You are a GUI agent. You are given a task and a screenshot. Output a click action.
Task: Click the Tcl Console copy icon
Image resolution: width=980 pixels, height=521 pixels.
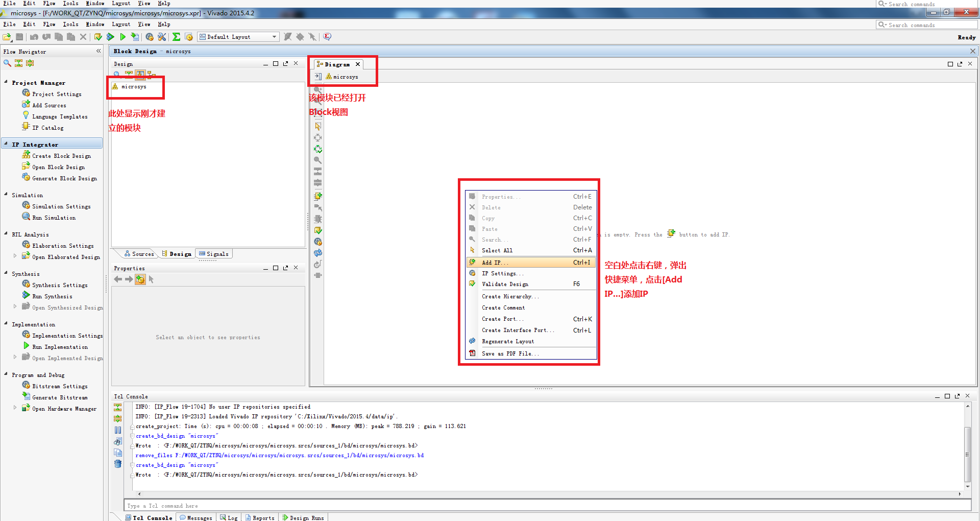coord(118,453)
